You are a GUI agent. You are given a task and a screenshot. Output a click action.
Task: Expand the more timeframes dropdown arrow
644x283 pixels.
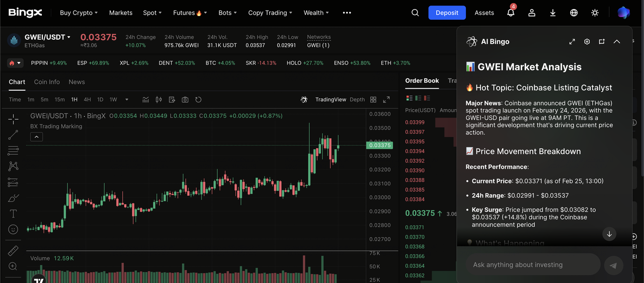click(x=127, y=100)
